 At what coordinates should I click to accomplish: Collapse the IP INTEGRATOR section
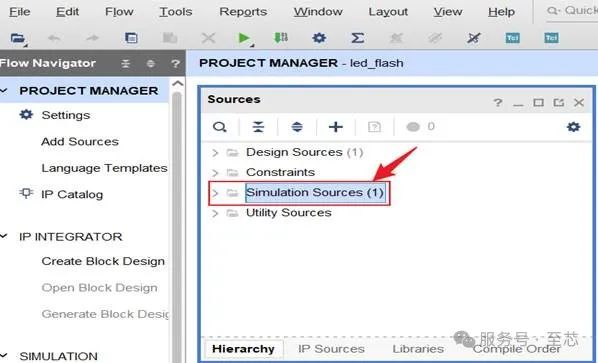pyautogui.click(x=4, y=236)
